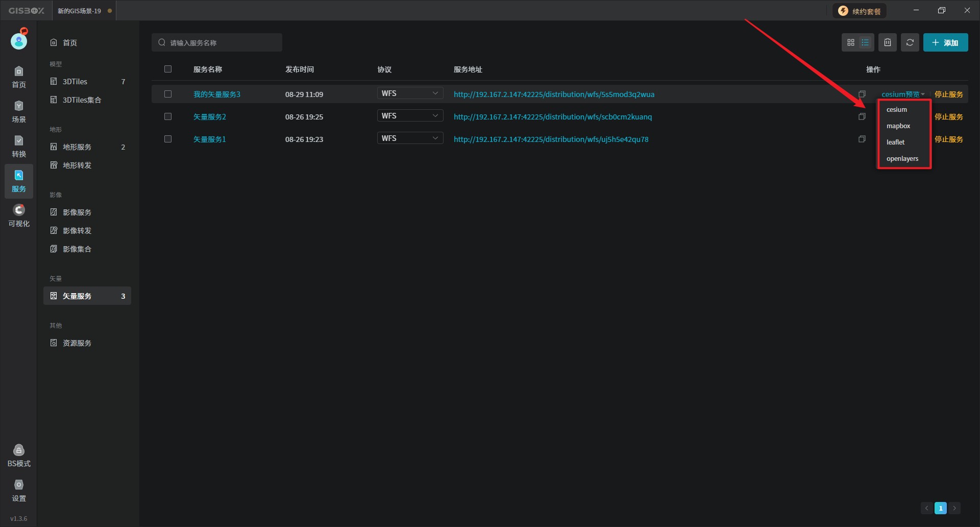Toggle the select-all header checkbox

[x=168, y=69]
